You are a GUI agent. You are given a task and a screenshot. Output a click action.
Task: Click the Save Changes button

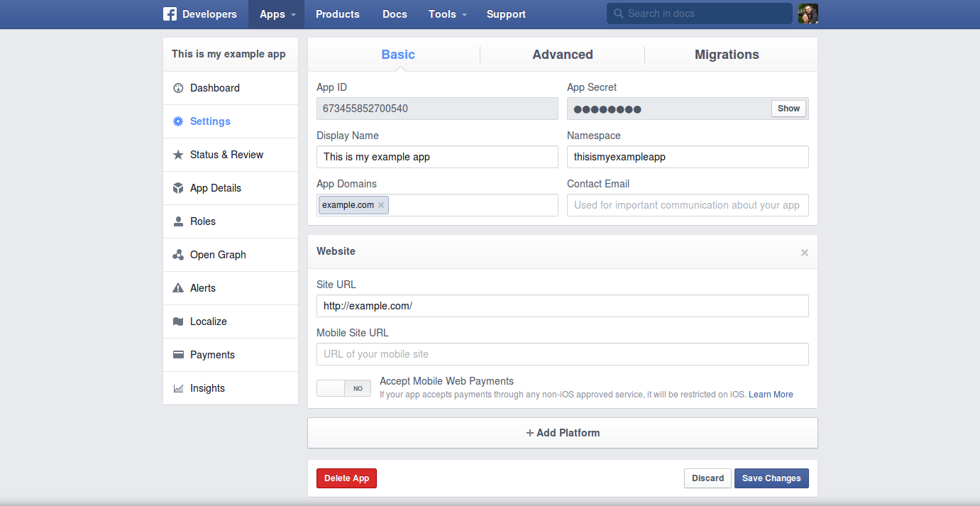(x=771, y=478)
